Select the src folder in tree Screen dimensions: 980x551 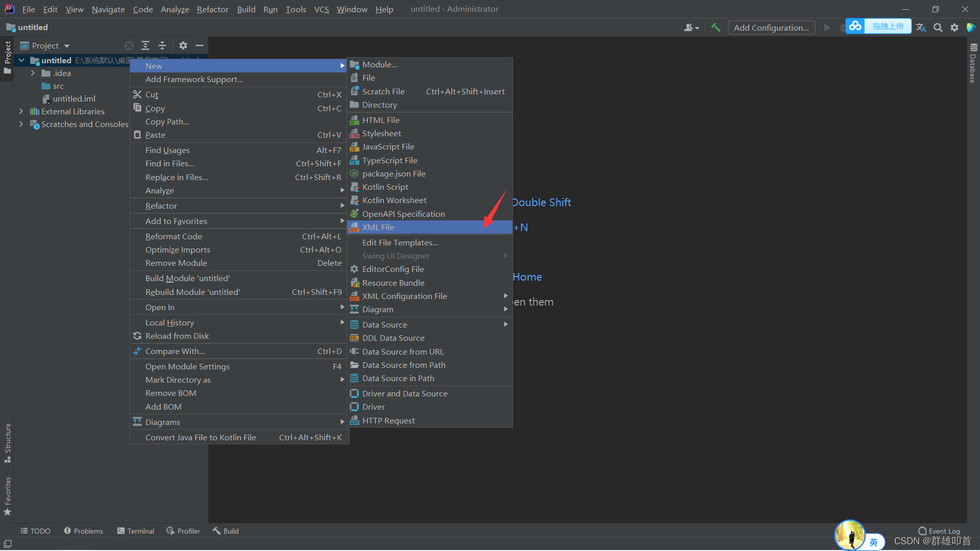coord(58,86)
